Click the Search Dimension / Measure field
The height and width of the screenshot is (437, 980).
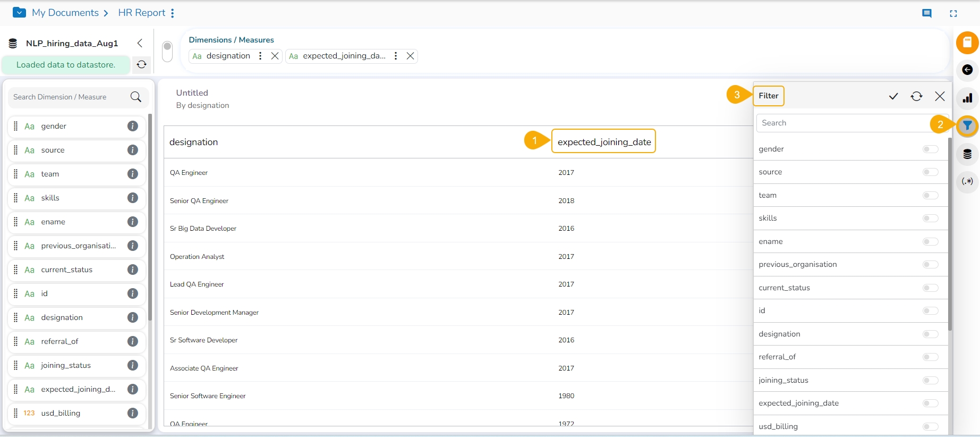click(x=70, y=97)
